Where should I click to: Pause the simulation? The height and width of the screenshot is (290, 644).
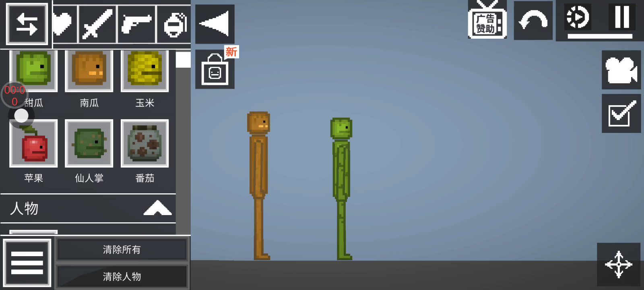tap(621, 17)
